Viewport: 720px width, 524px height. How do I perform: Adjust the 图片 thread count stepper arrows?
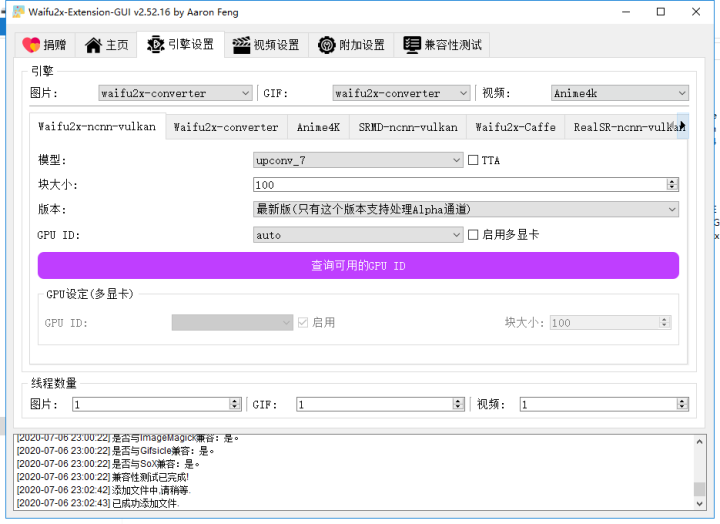click(x=235, y=404)
